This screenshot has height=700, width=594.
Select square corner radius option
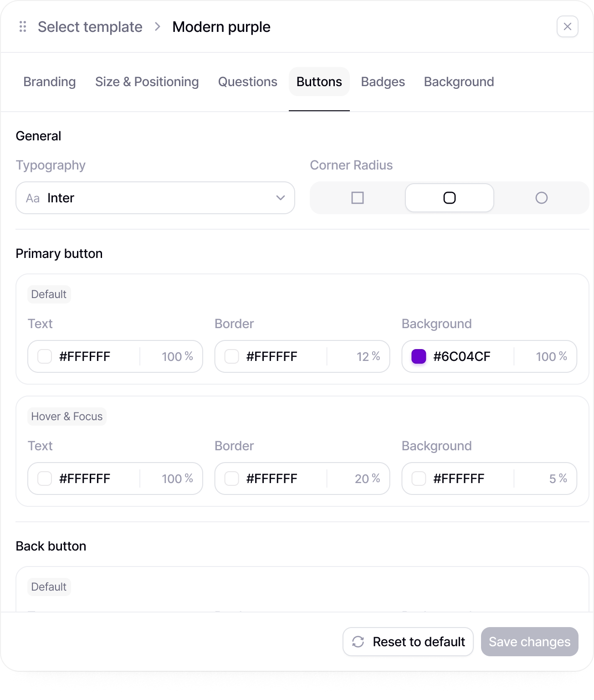tap(358, 198)
